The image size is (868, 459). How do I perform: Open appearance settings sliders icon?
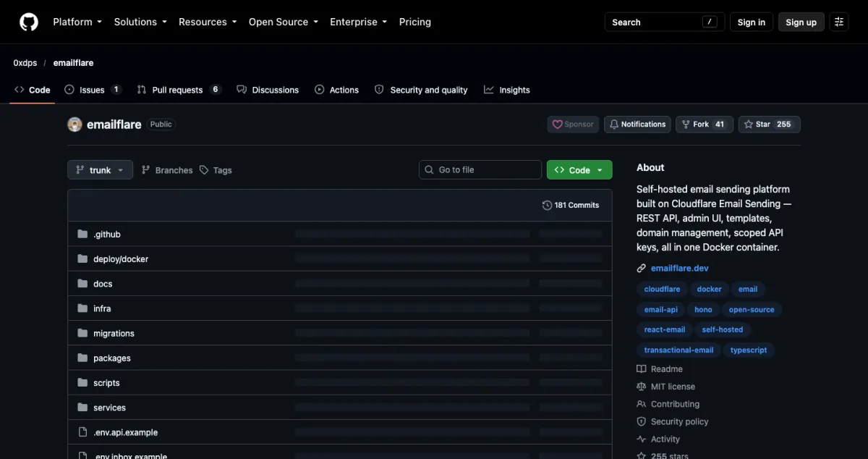839,22
